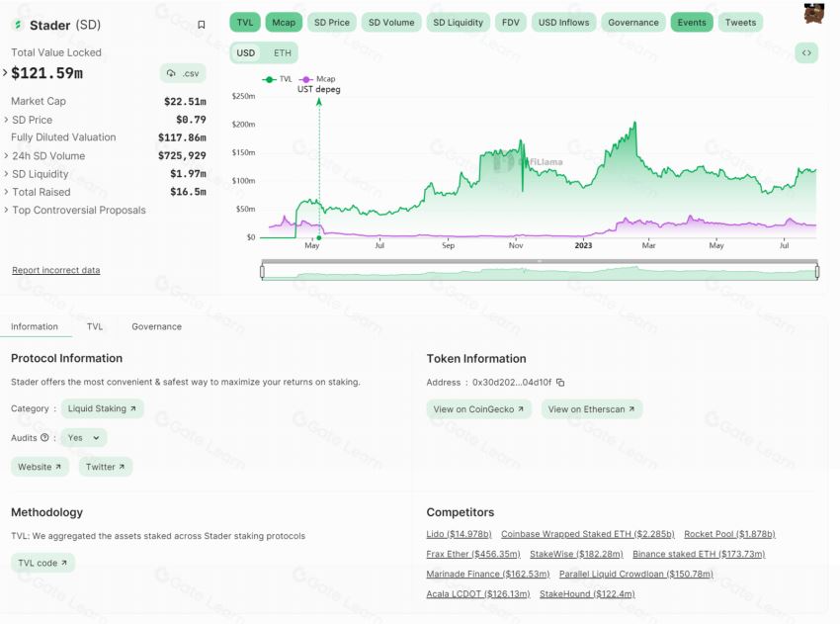The image size is (840, 624).
Task: Expand Top Controversial Proposals
Action: [x=6, y=210]
